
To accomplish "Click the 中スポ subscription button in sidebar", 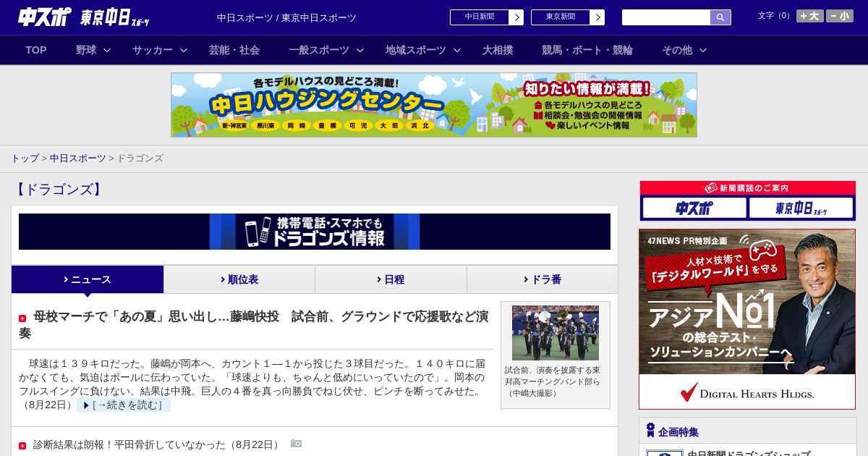I will [694, 208].
